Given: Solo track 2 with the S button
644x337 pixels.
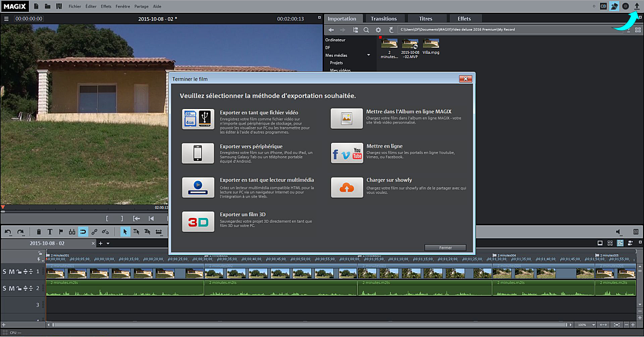Looking at the screenshot, I should point(5,289).
